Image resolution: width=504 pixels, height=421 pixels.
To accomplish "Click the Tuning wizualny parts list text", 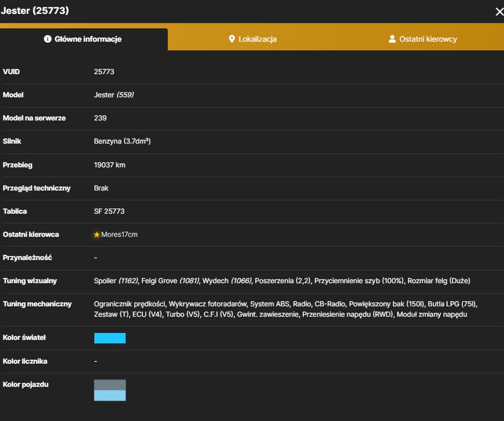I will 282,281.
